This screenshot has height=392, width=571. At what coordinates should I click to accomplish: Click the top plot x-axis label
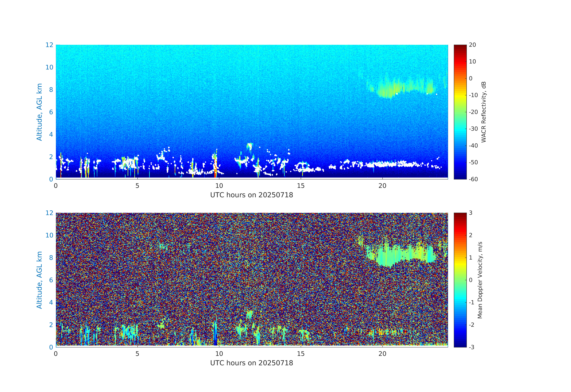(x=252, y=195)
